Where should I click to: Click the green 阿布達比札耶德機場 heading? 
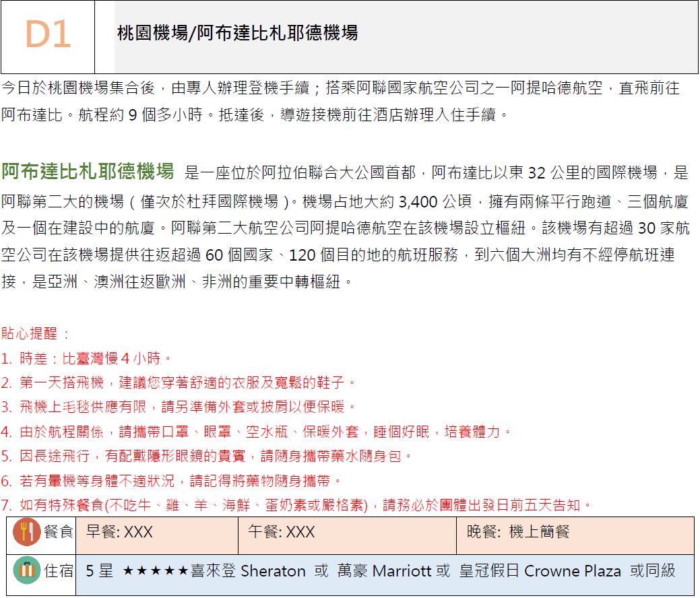88,172
